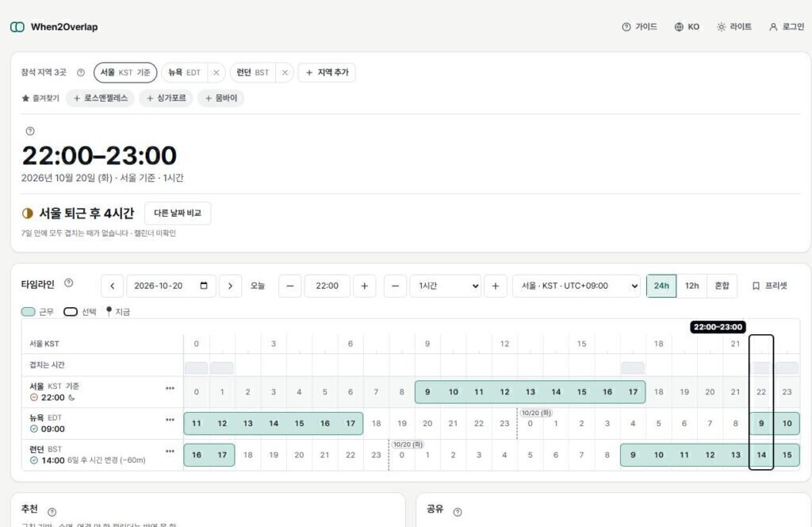Toggle the 라이트 theme mode
Screen dimensions: 812x527
[733, 27]
